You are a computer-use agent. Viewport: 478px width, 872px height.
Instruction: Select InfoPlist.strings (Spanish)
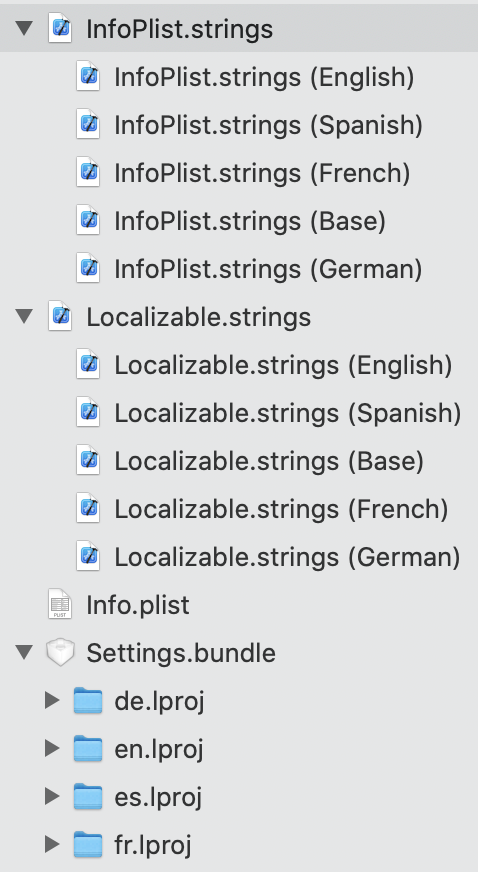click(x=268, y=125)
